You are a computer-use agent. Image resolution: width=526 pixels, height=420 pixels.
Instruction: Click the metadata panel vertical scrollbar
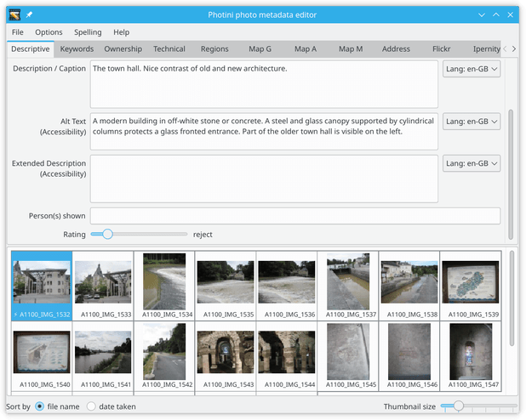(511, 174)
